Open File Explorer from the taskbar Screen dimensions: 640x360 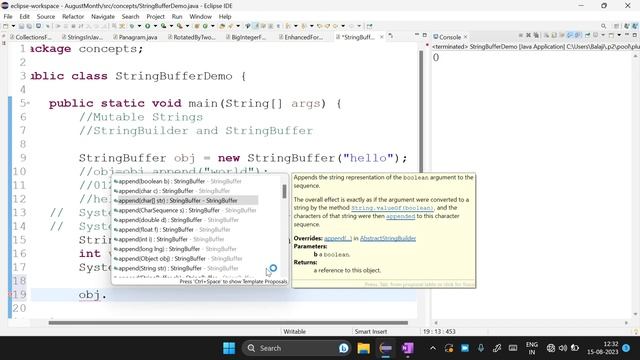tap(363, 348)
